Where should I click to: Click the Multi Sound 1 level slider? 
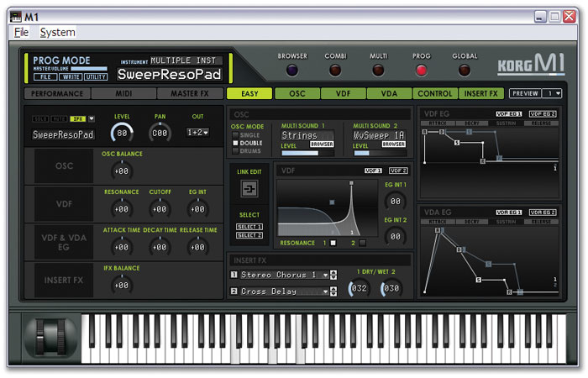pyautogui.click(x=307, y=153)
